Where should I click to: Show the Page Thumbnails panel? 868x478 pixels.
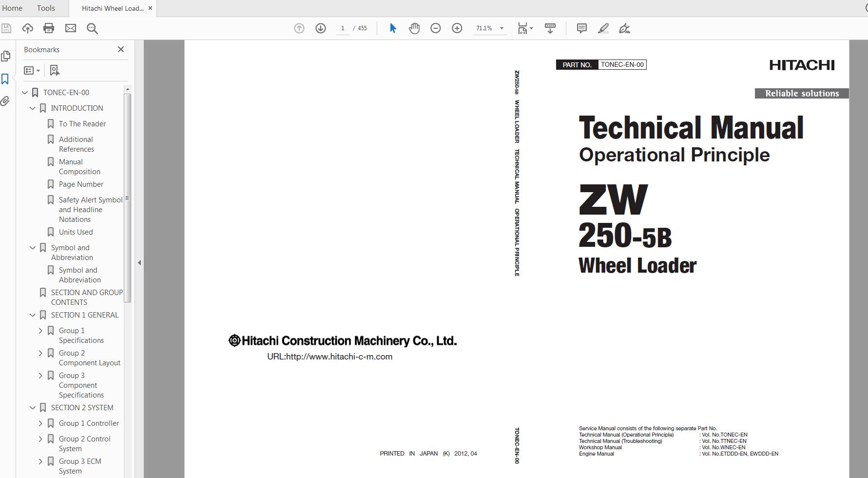tap(5, 56)
